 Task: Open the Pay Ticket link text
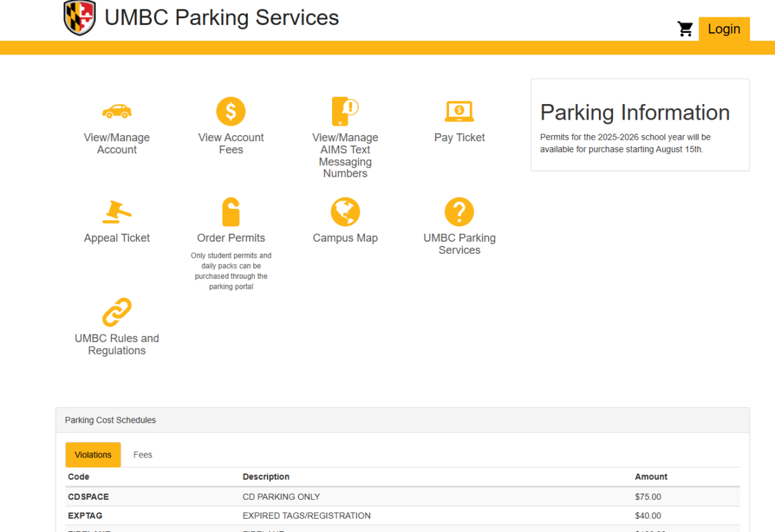point(459,138)
